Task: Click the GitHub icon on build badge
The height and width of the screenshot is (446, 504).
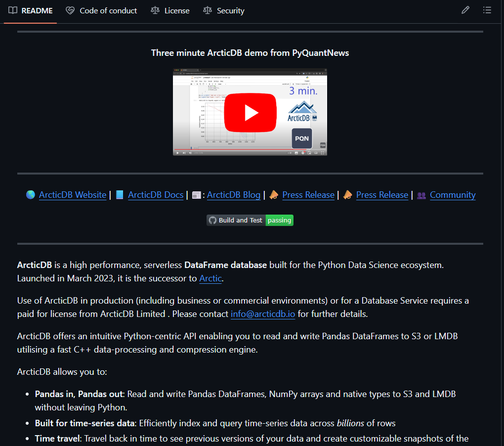Action: point(212,220)
